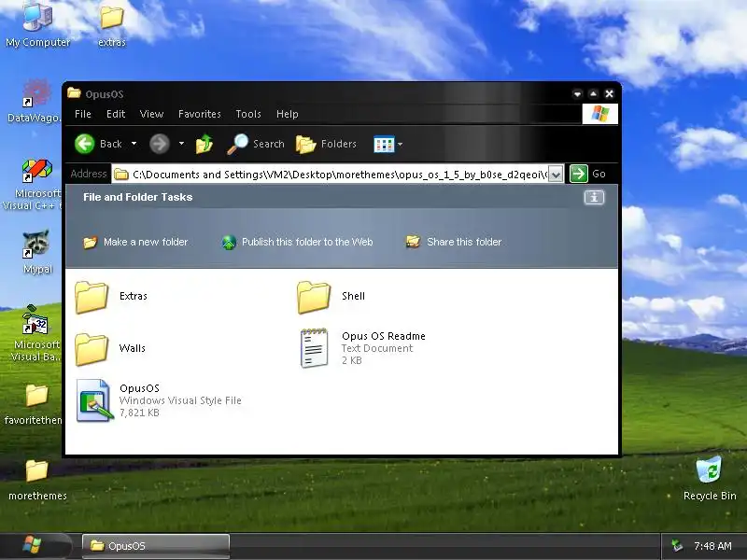Expand the Address bar dropdown list
The height and width of the screenshot is (560, 747).
tap(556, 175)
